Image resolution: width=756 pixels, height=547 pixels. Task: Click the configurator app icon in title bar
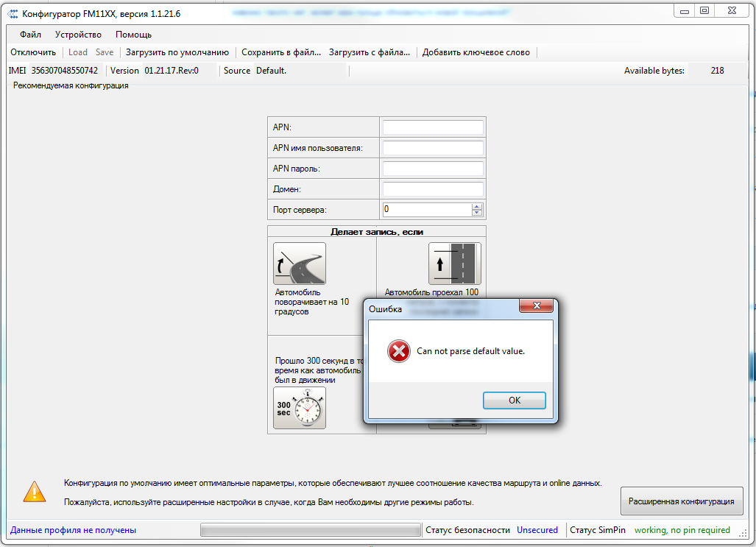pyautogui.click(x=13, y=13)
